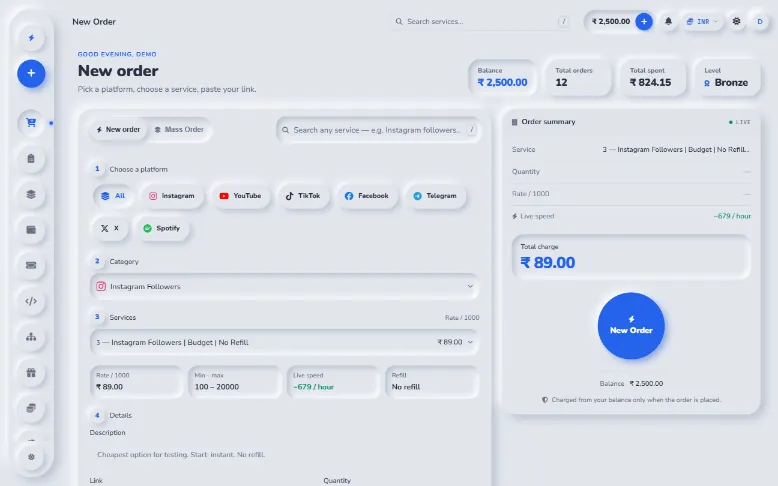Viewport: 778px width, 486px height.
Task: Click the lightning bolt logo in sidebar
Action: (31, 38)
